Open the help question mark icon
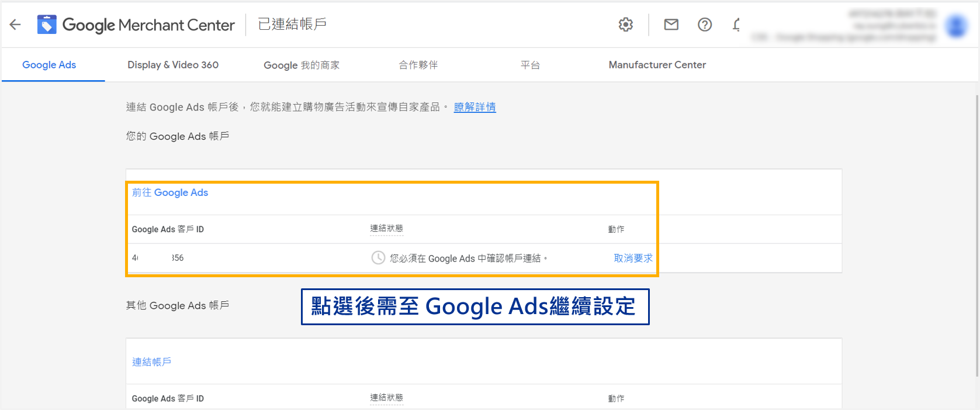 [x=705, y=25]
